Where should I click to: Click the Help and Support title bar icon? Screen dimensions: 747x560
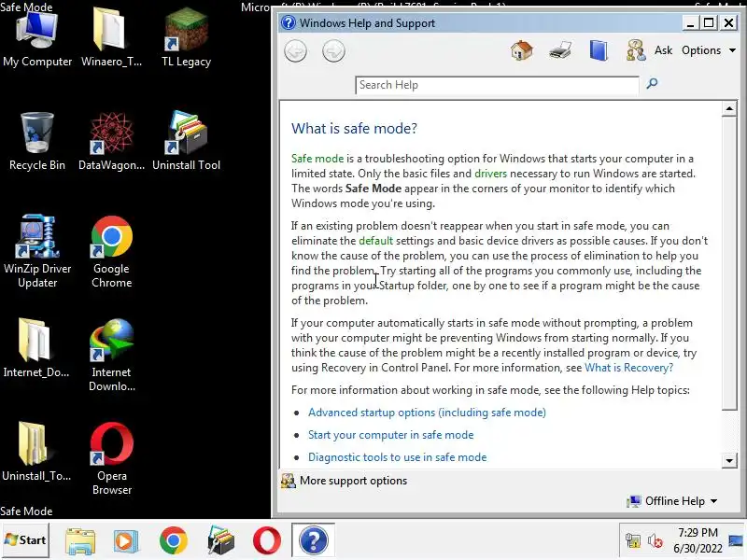289,22
